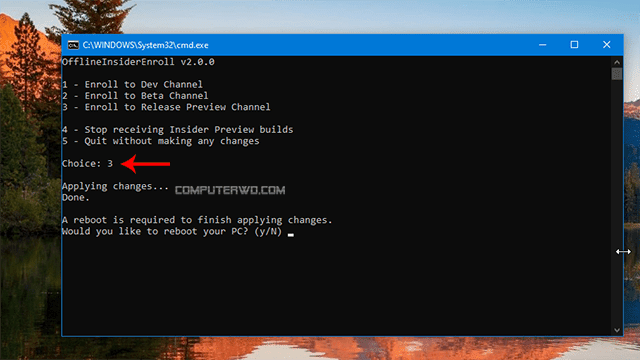
Task: Click the red arrow next to Choice
Action: pos(146,164)
